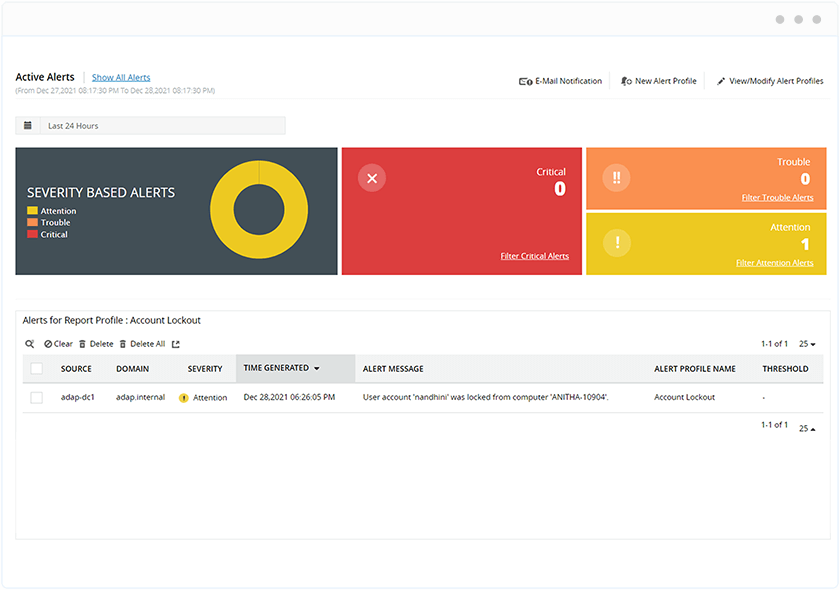Open E-Mail Notification settings
Screen dimensions: 840x590
click(560, 81)
